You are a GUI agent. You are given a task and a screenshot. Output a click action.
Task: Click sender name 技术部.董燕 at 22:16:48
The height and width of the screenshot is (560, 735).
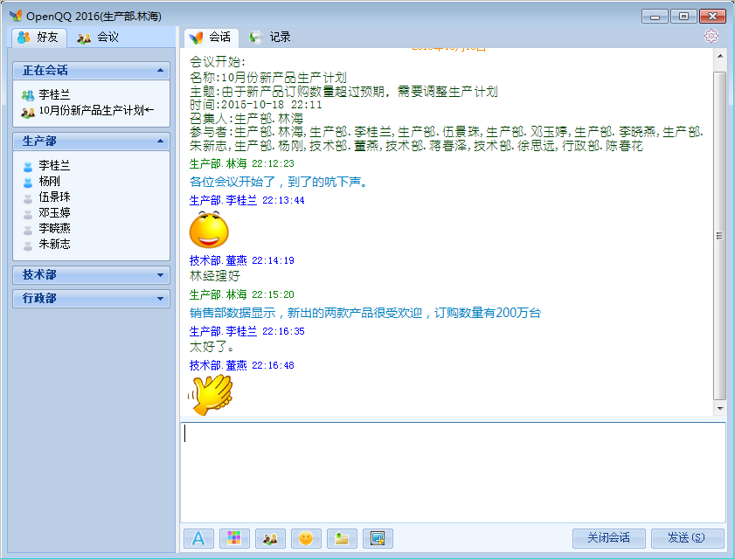[x=218, y=365]
